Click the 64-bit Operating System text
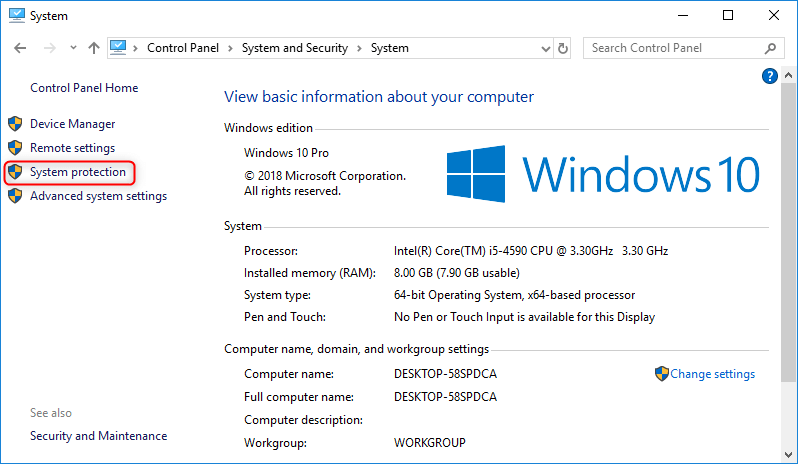 [514, 295]
